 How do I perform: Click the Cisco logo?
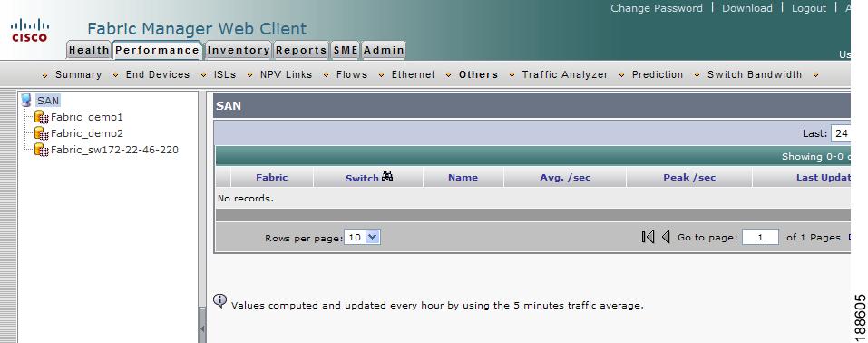(x=30, y=30)
